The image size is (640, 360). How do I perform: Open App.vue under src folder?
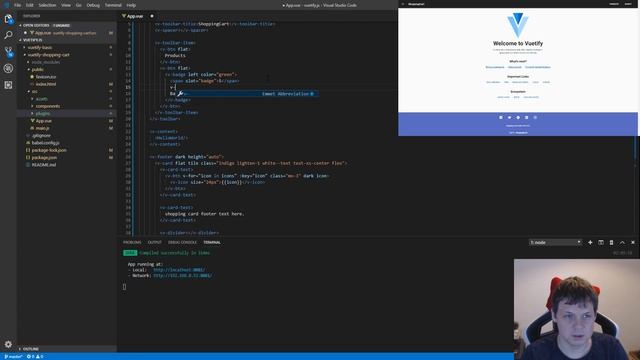point(43,121)
